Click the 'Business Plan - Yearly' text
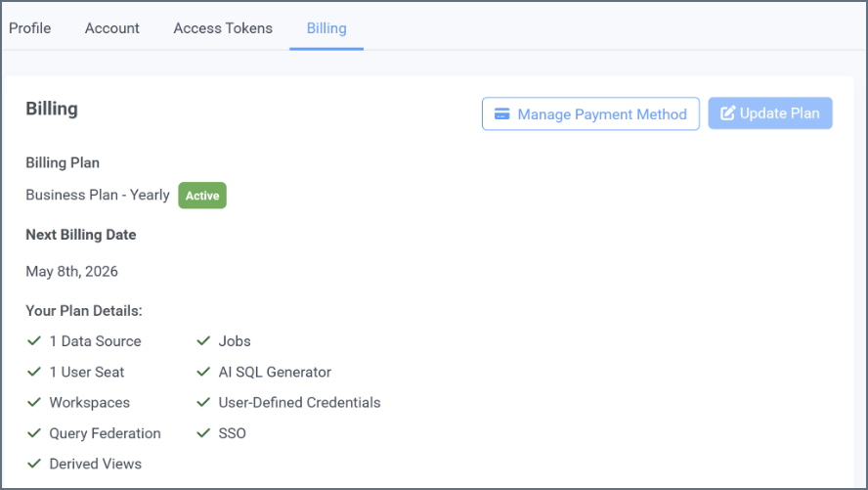868x490 pixels. coord(98,195)
